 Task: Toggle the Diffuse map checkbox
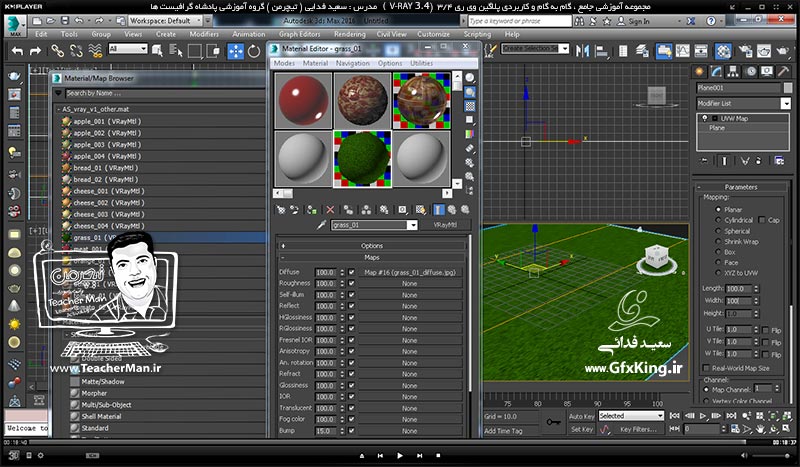[351, 273]
